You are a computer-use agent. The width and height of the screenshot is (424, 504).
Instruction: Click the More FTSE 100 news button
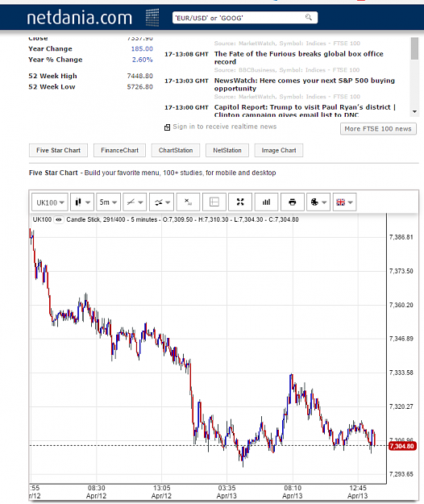pos(378,129)
